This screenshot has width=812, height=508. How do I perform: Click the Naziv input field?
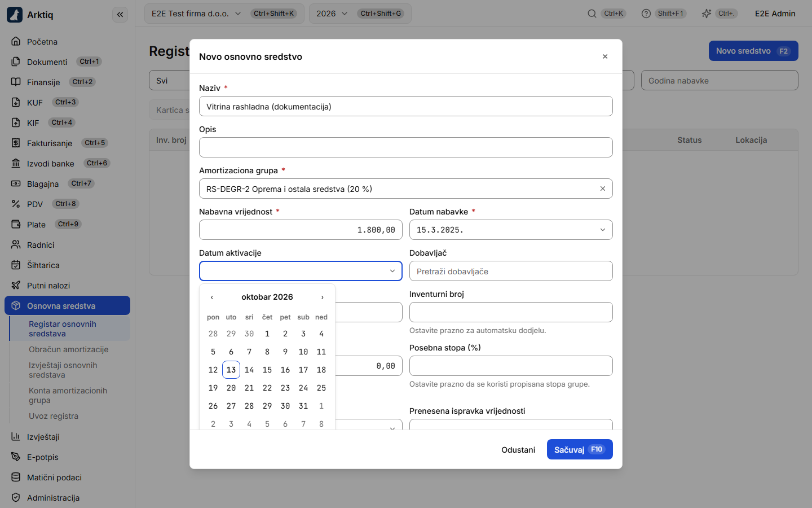pyautogui.click(x=406, y=106)
